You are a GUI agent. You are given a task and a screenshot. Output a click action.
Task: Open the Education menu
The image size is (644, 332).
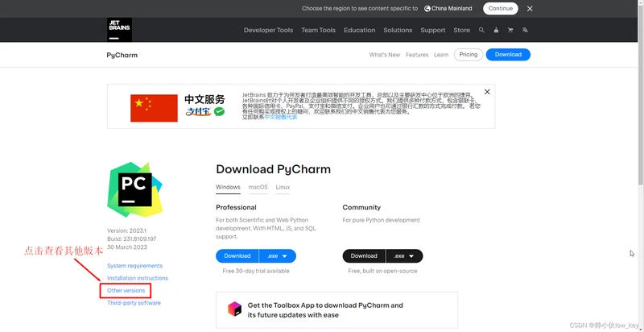coord(359,30)
